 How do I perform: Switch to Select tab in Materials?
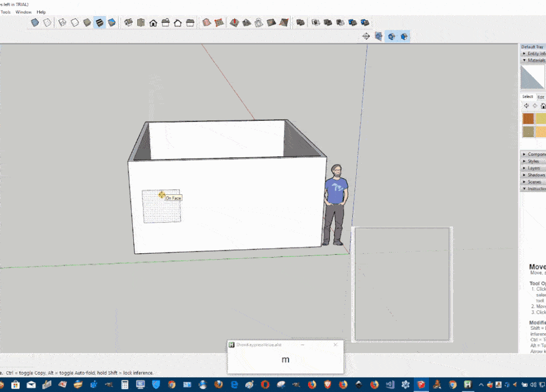(x=528, y=97)
